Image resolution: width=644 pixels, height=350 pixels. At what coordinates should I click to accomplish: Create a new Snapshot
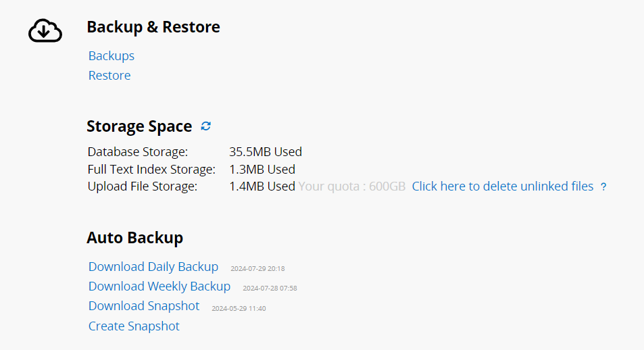point(134,326)
